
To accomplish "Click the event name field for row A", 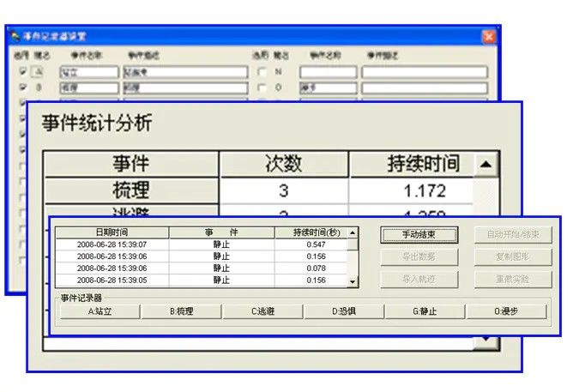I will (88, 73).
